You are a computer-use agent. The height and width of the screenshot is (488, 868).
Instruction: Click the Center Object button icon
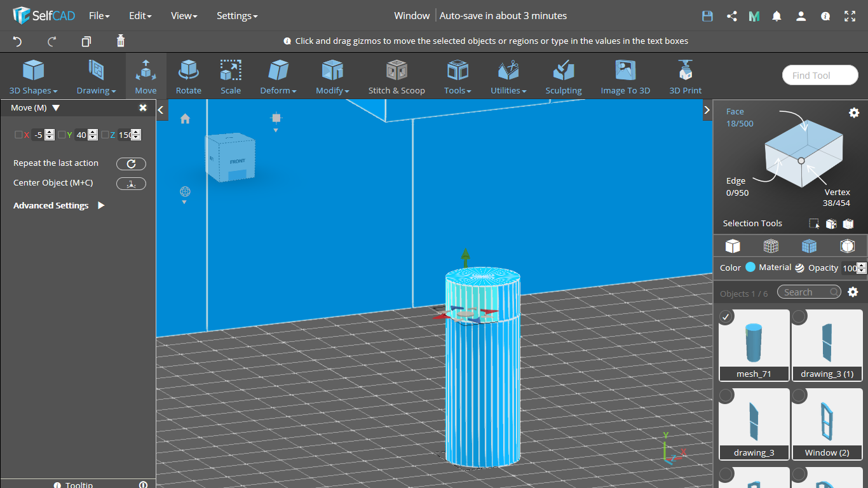pyautogui.click(x=131, y=184)
